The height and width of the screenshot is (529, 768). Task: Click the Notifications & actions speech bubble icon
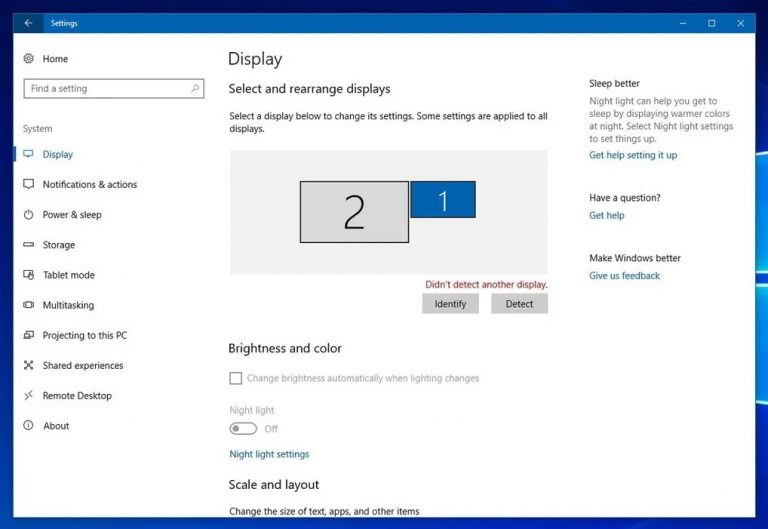[28, 184]
